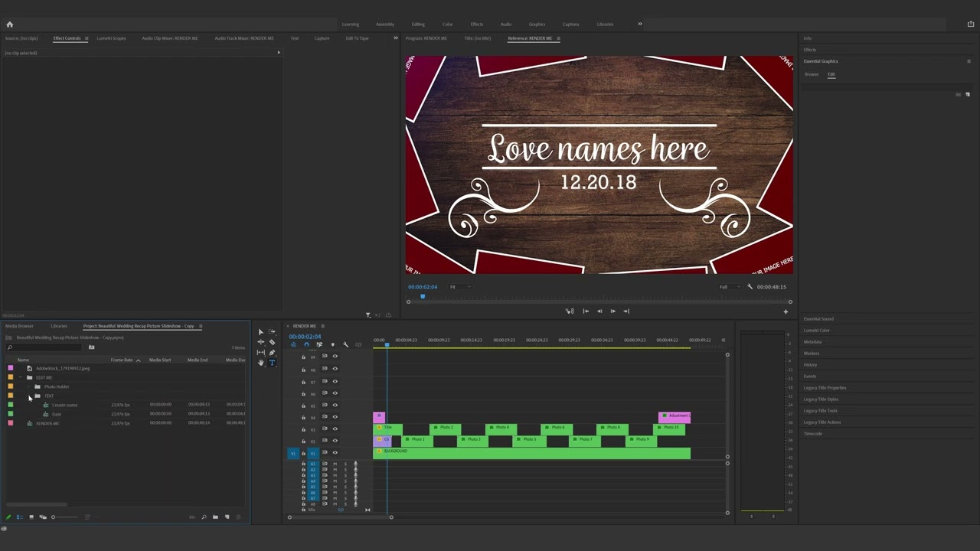
Task: Switch to the Browse tab in Essential Graphics
Action: coord(812,74)
